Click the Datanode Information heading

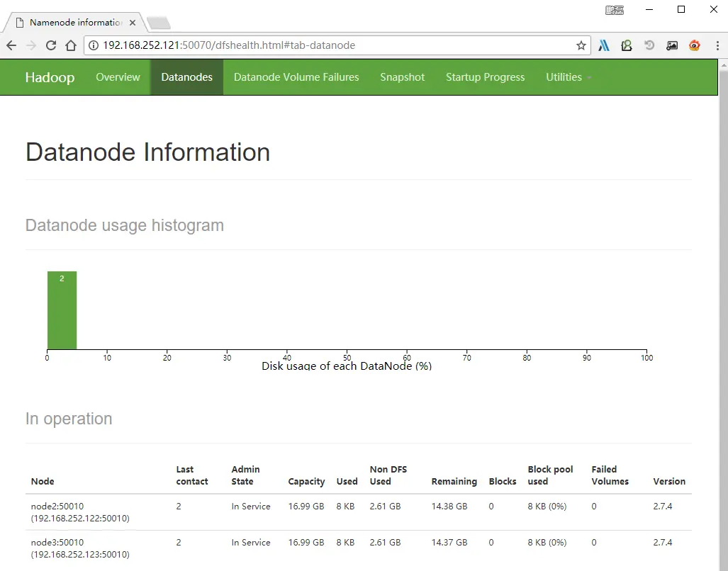(147, 152)
